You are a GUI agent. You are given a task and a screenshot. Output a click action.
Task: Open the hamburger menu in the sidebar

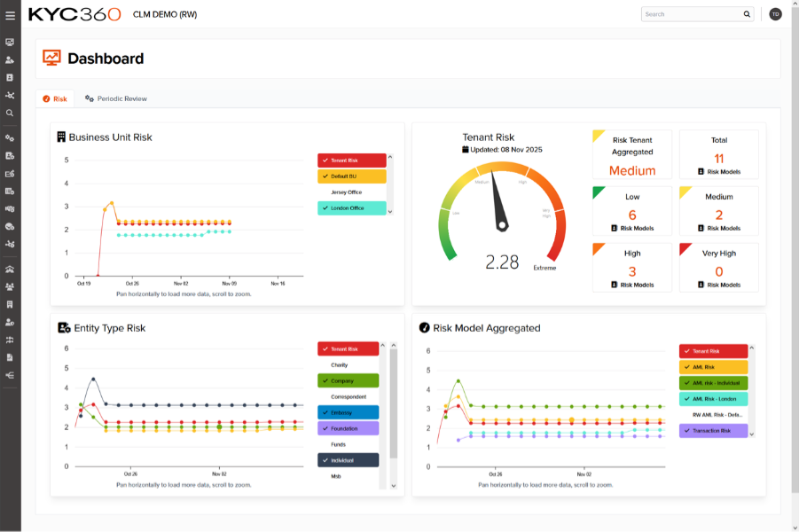[x=11, y=15]
